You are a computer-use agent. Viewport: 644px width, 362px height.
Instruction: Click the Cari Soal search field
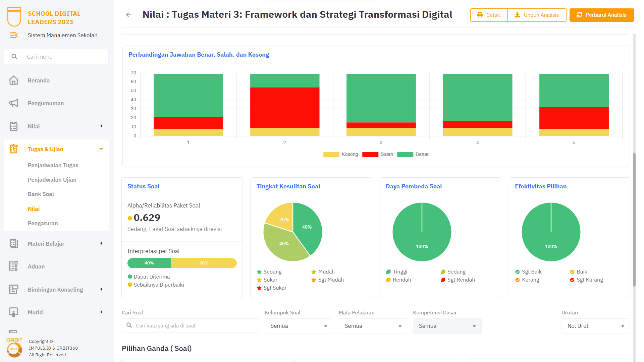point(195,326)
